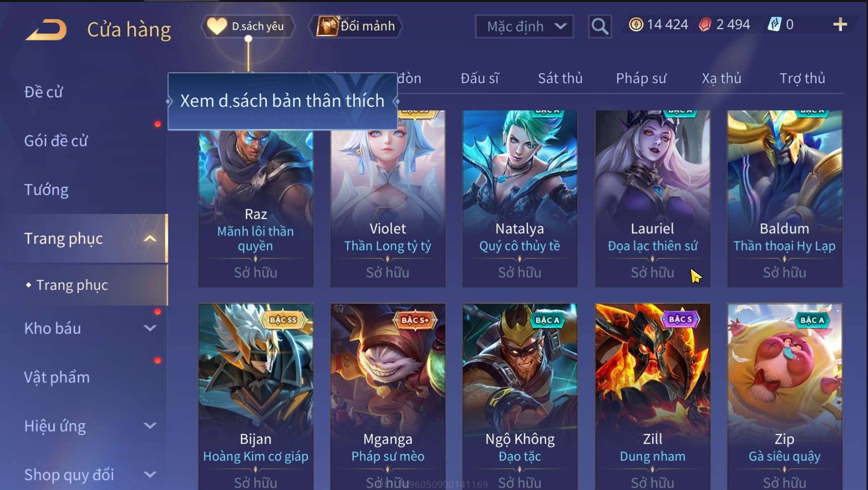The image size is (868, 490).
Task: Click the plus icon to add currency
Action: click(840, 24)
